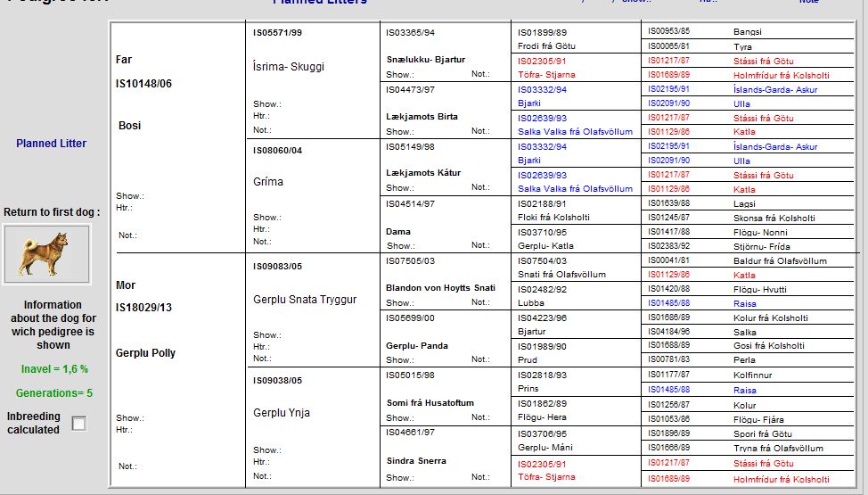Click Bjartur with number IS04223/96
This screenshot has width=868, height=495.
click(x=532, y=332)
